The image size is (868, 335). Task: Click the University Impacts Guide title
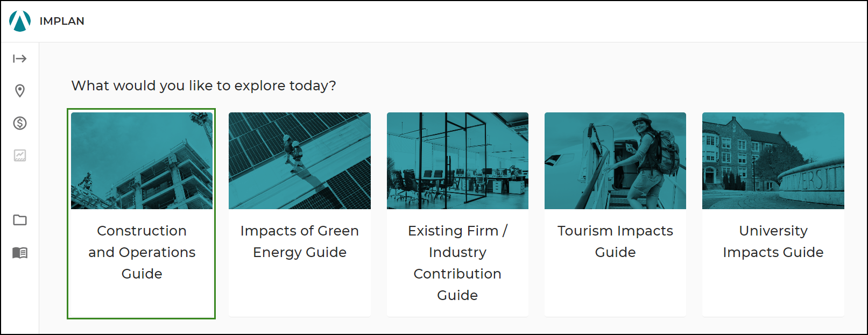(x=773, y=241)
